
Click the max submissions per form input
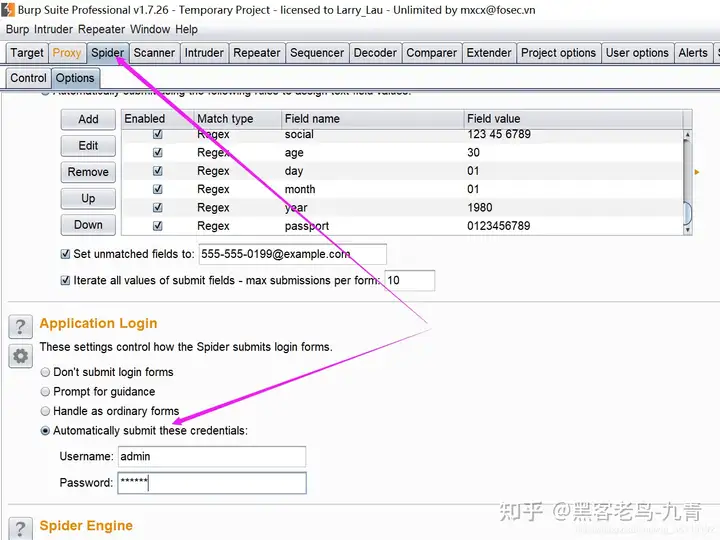pyautogui.click(x=410, y=280)
